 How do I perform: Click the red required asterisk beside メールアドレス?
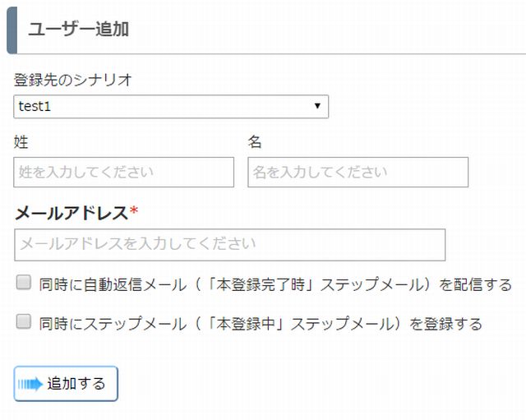coord(134,211)
